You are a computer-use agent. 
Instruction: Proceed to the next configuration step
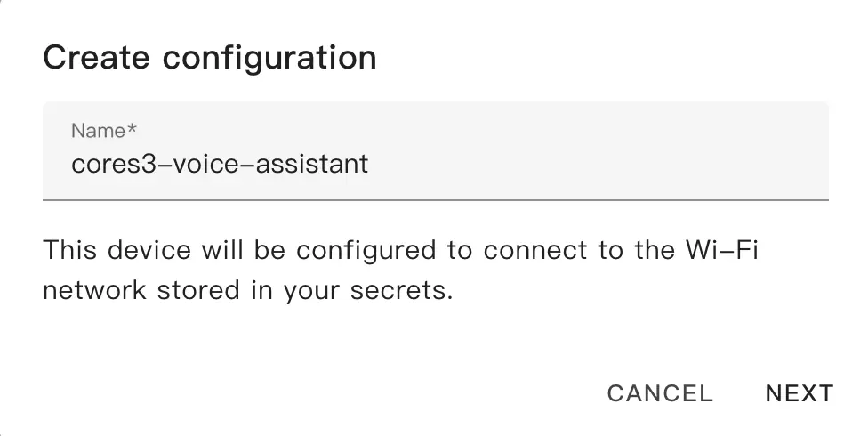(799, 393)
